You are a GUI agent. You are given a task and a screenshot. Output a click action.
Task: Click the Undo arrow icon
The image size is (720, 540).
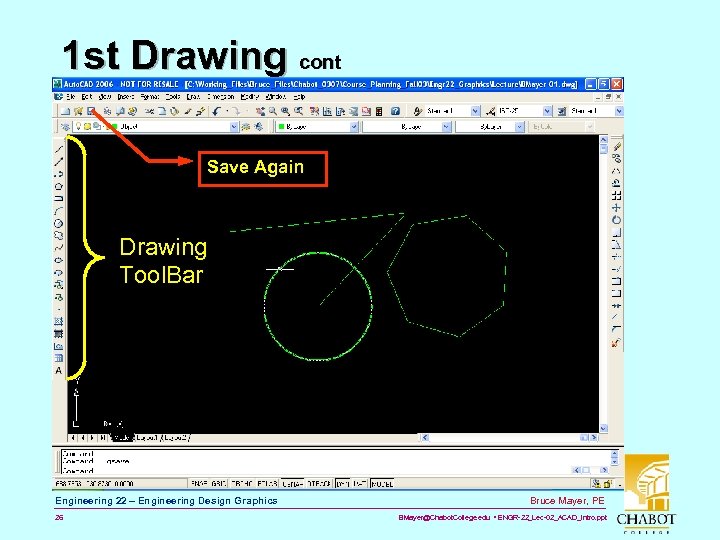tap(216, 111)
